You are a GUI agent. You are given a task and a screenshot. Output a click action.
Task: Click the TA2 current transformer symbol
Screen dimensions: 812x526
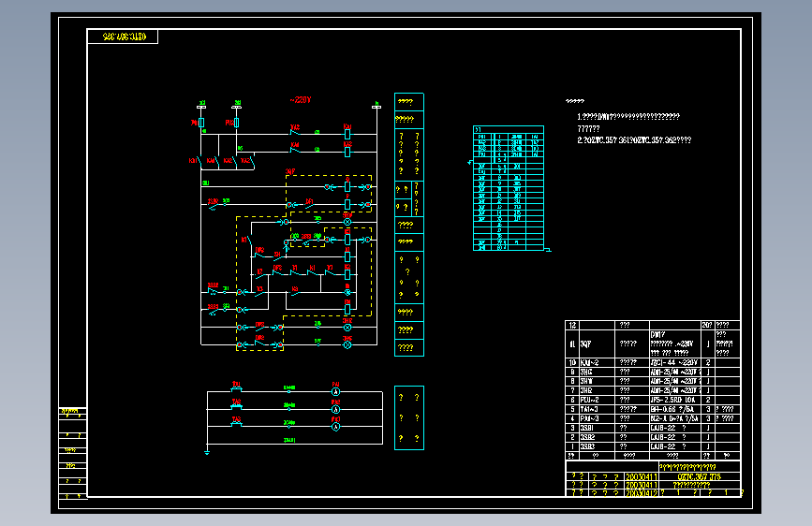(x=236, y=406)
